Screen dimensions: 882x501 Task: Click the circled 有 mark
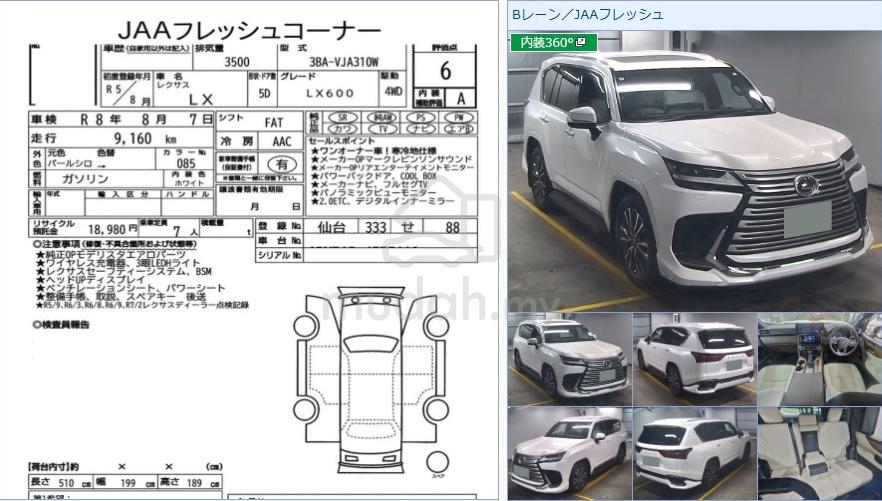(283, 163)
